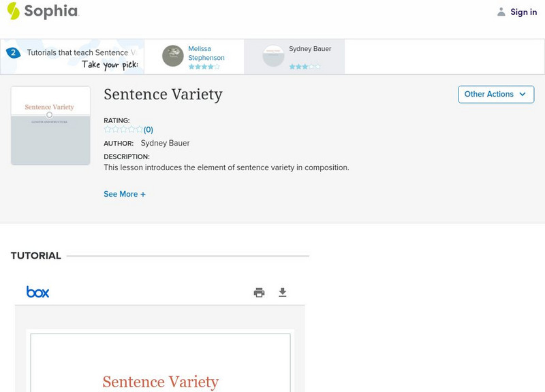Click Melissa Stephenson's avatar
The image size is (545, 392).
click(x=173, y=56)
